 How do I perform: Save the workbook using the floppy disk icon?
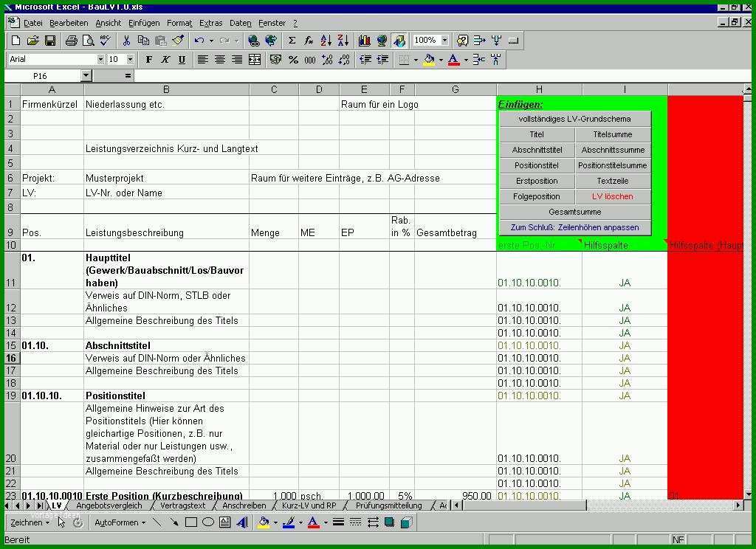(x=50, y=41)
